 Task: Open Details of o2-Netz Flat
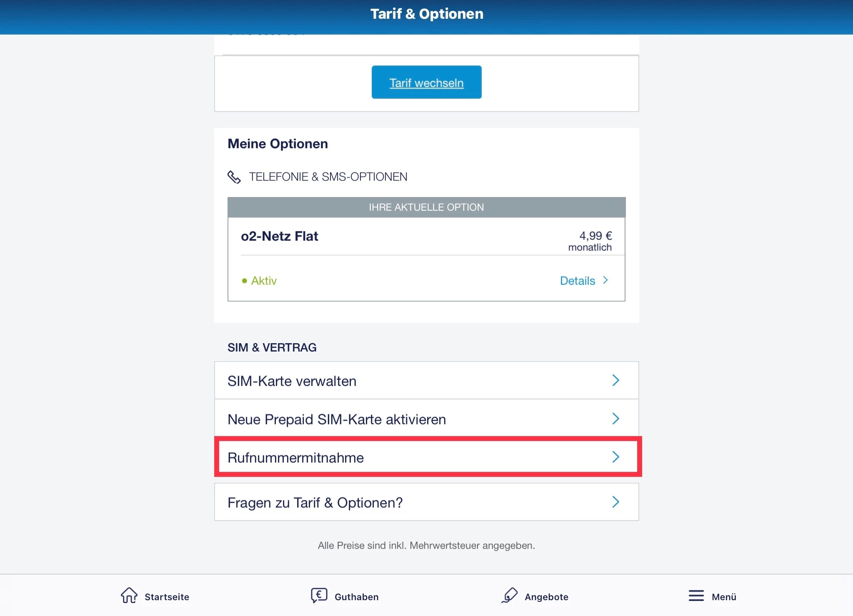pos(577,281)
